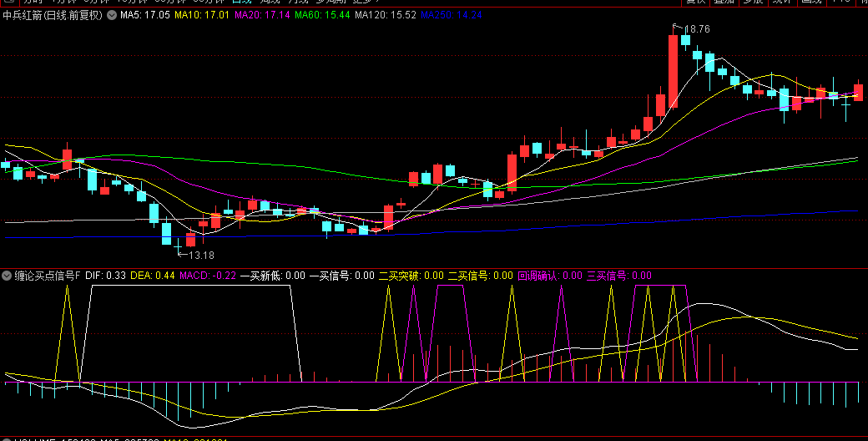Open the dropdown arrow beside 中兵红箭 title
Screen dimensions: 868x441
pyautogui.click(x=112, y=16)
